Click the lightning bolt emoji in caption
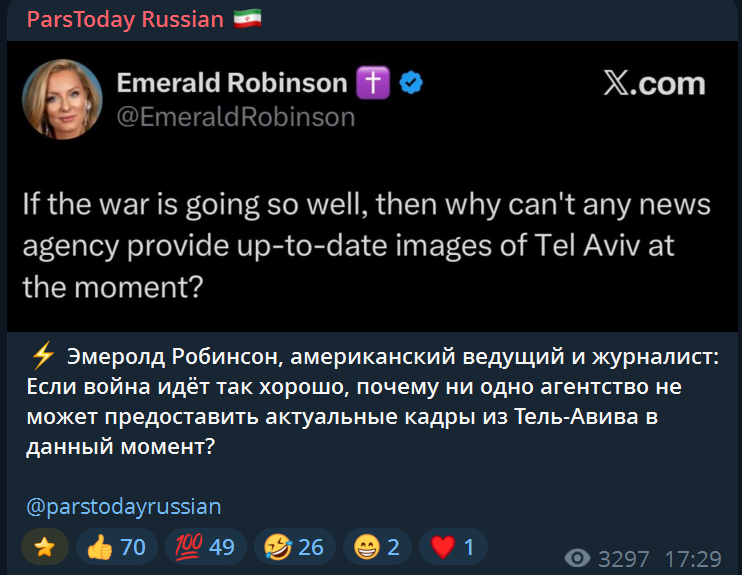The height and width of the screenshot is (575, 742). pos(42,356)
